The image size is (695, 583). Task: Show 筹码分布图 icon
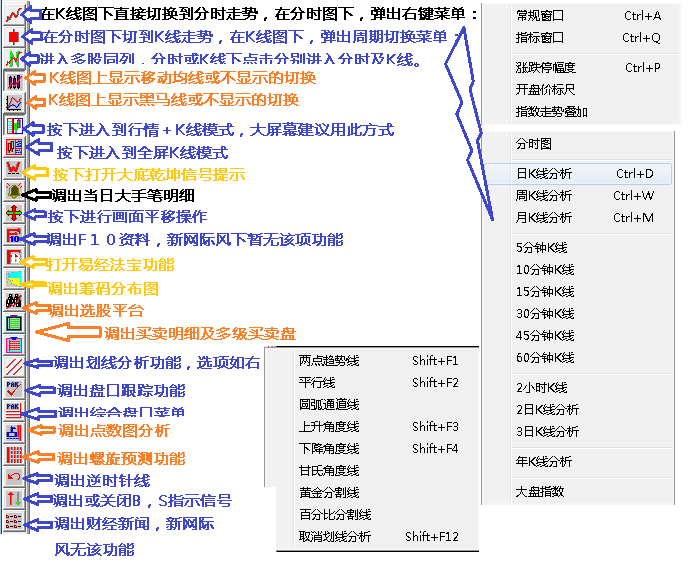tap(14, 280)
